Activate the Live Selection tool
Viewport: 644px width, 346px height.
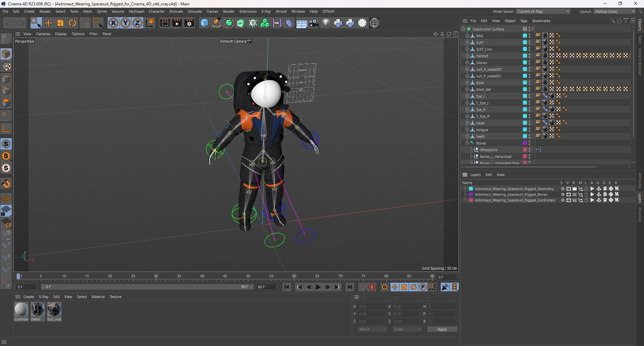pyautogui.click(x=36, y=23)
